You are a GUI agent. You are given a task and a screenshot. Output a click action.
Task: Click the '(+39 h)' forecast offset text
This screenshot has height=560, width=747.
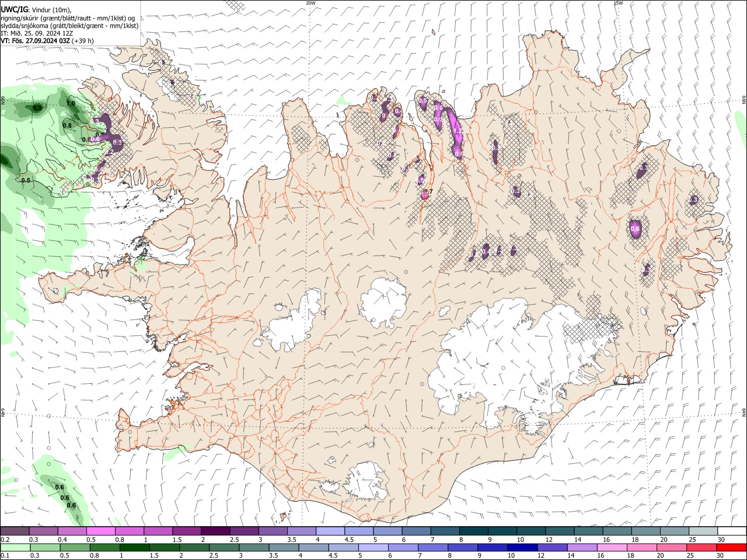point(83,41)
